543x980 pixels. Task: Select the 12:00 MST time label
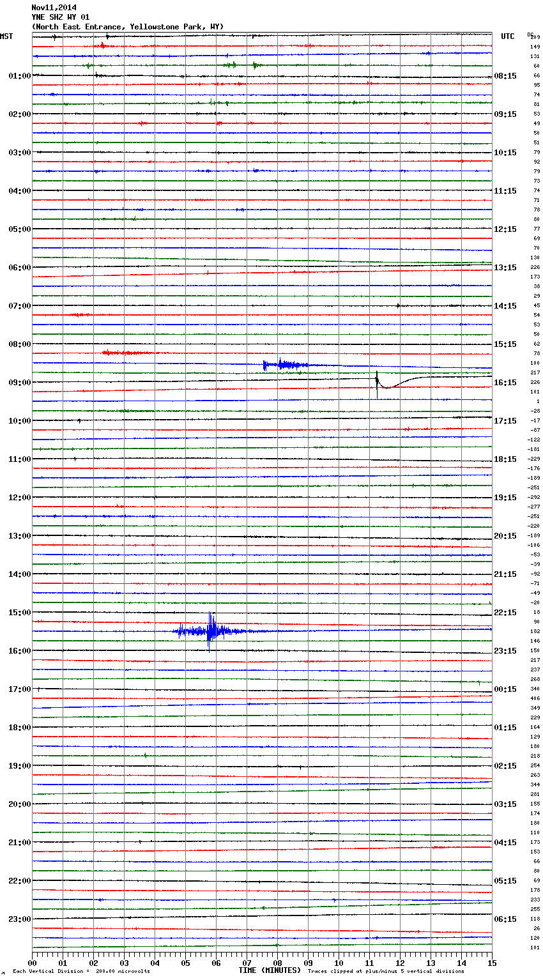19,498
